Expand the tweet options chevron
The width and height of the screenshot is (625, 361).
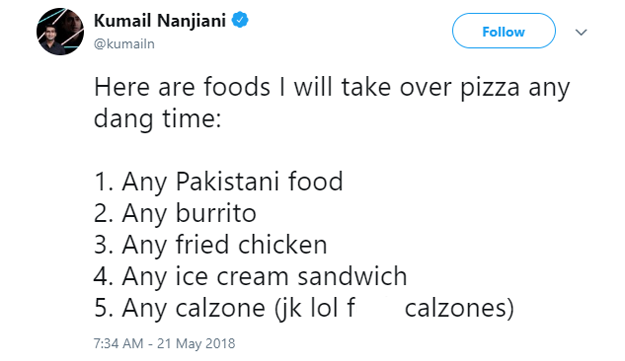point(581,32)
